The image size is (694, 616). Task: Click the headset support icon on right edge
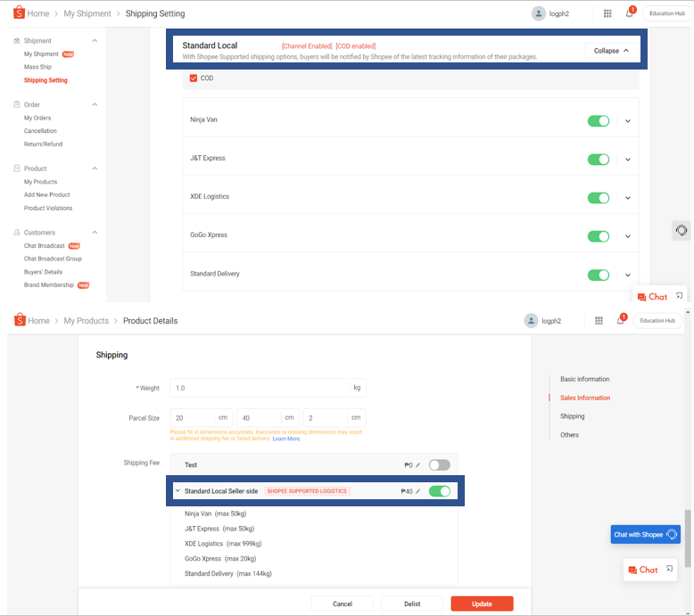pos(682,230)
